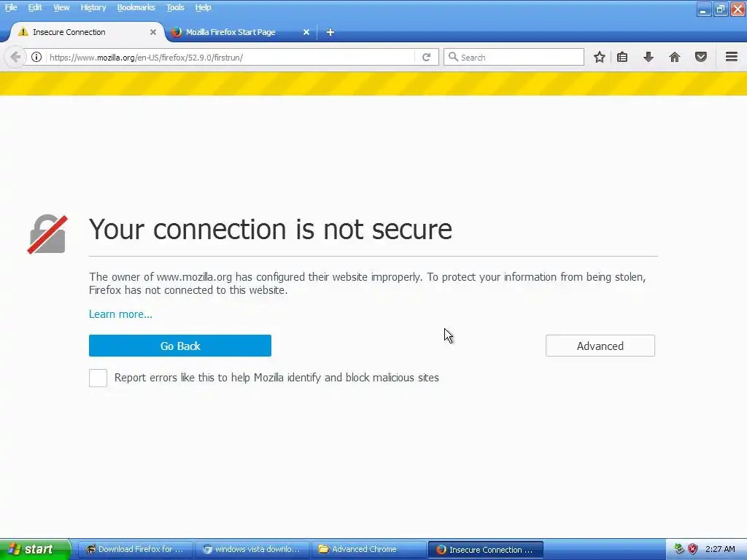Reload the current page
Image resolution: width=747 pixels, height=560 pixels.
426,57
